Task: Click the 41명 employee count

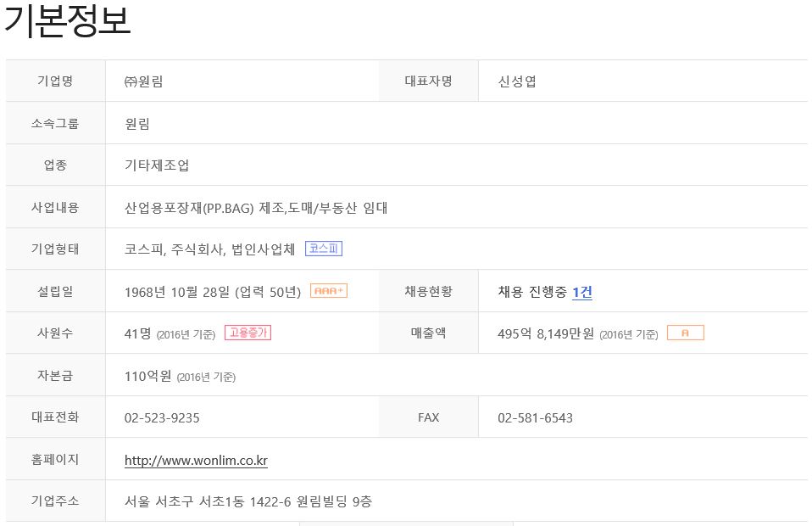Action: pos(138,333)
